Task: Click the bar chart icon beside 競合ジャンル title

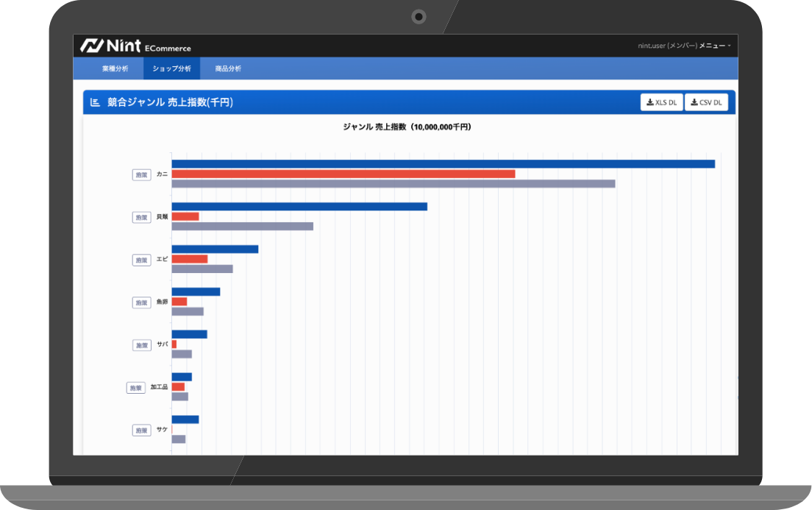Action: 95,102
